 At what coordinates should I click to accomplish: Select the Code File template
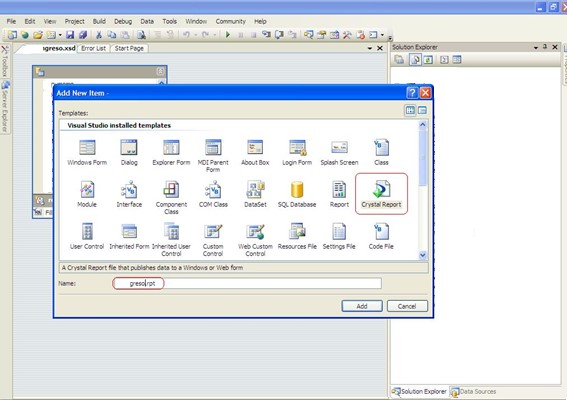(x=381, y=236)
